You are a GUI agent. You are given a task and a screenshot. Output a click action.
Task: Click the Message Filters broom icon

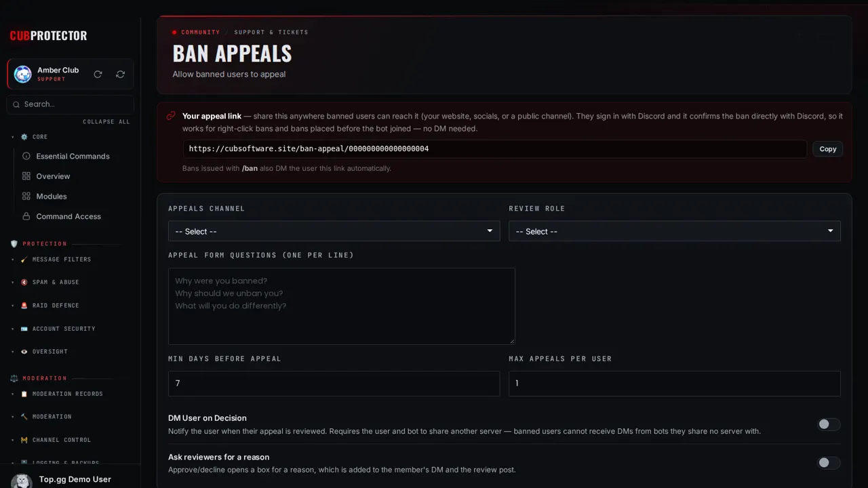[x=24, y=260]
